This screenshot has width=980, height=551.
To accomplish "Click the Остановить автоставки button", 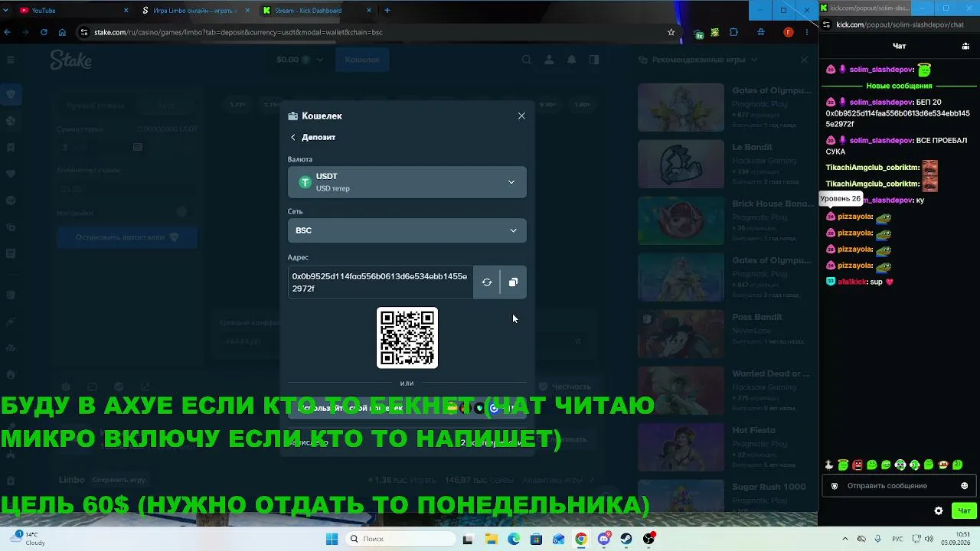I will click(x=127, y=237).
